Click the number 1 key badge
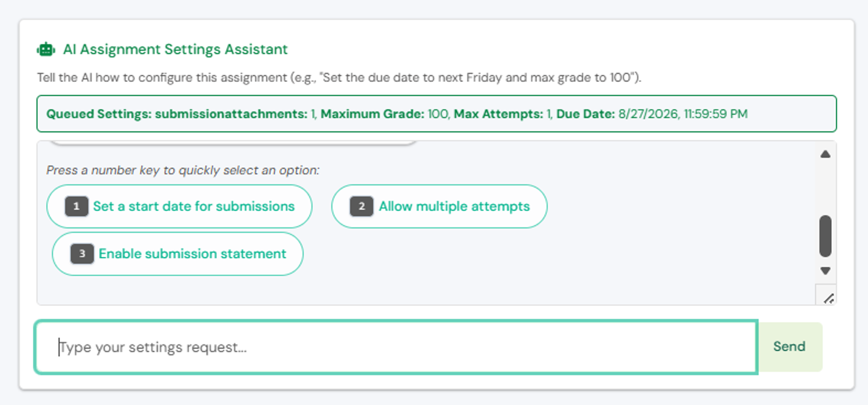Screen dimensions: 868x405 point(76,207)
